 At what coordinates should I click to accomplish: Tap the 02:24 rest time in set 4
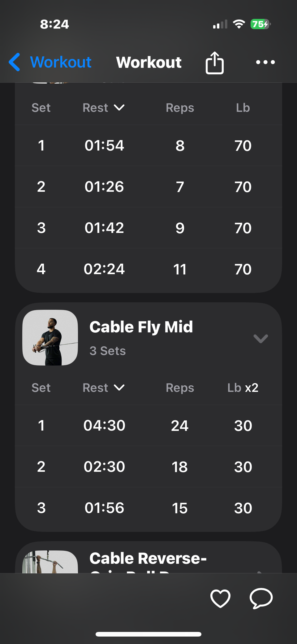[x=104, y=269]
